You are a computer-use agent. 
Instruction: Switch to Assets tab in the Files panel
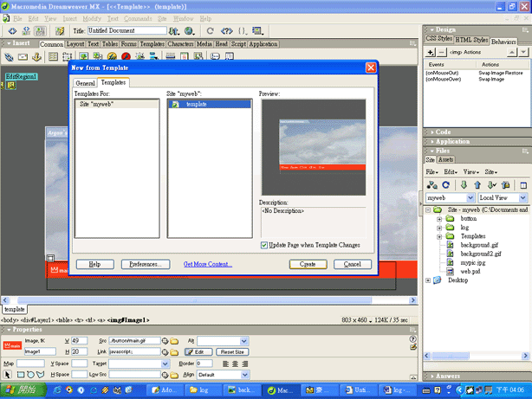(x=445, y=159)
